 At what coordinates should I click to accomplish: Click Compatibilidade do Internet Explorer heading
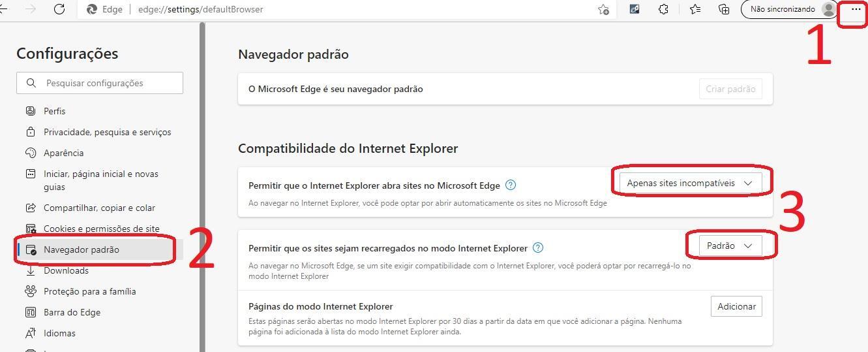point(348,148)
